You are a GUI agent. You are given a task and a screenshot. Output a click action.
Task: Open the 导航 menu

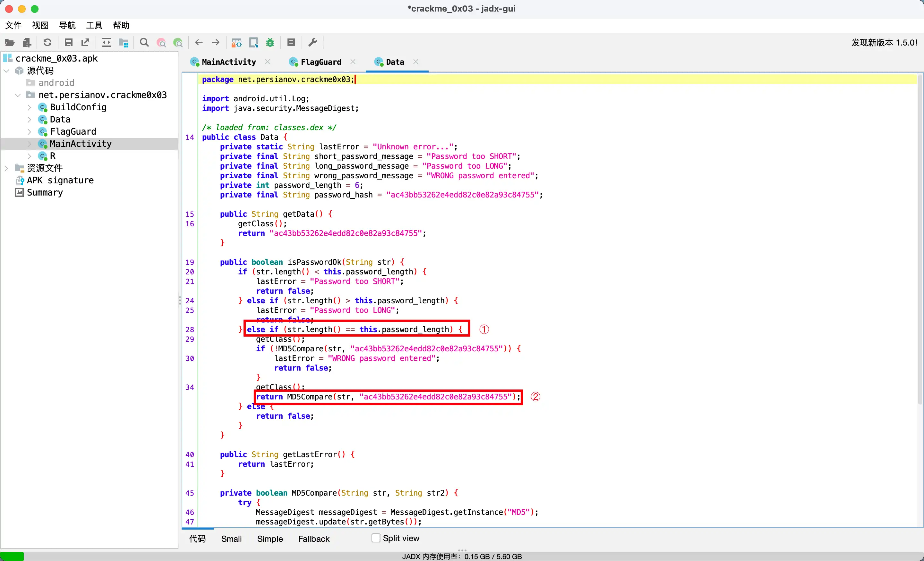pos(67,25)
